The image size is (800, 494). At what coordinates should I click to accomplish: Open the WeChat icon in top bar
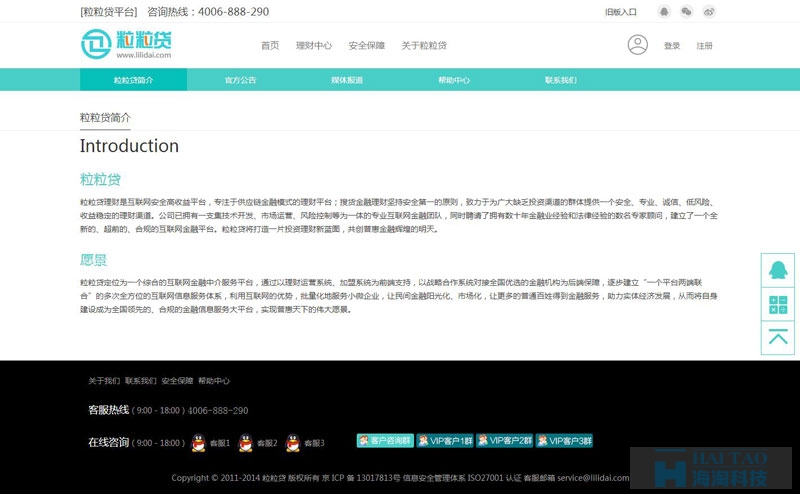click(x=686, y=12)
